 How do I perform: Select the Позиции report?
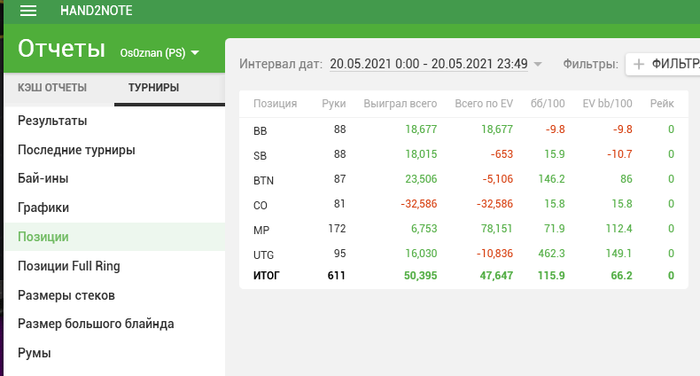114,237
